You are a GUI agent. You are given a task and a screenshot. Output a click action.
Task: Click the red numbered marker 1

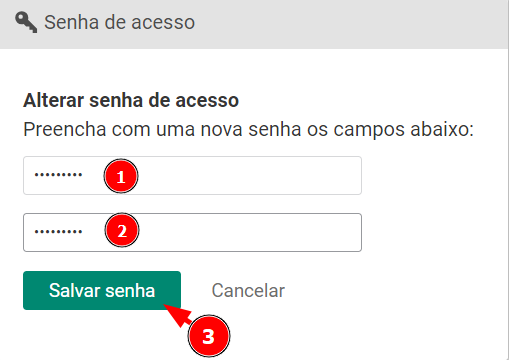(121, 176)
